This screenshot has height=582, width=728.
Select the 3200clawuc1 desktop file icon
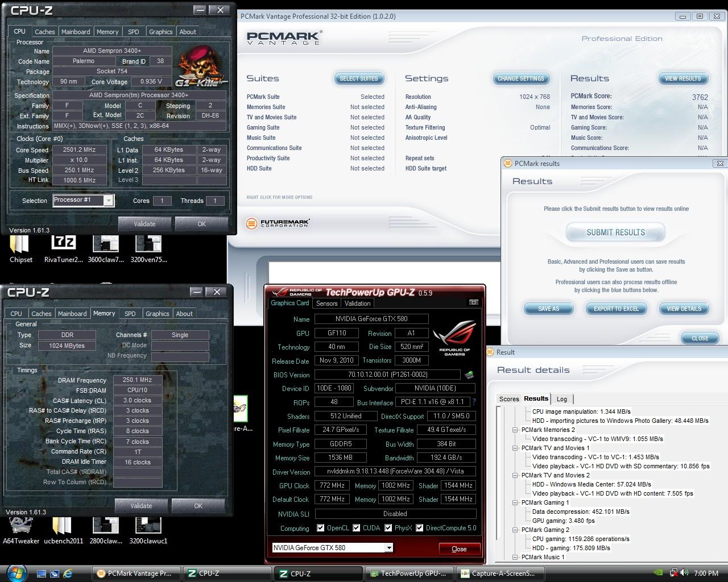148,530
